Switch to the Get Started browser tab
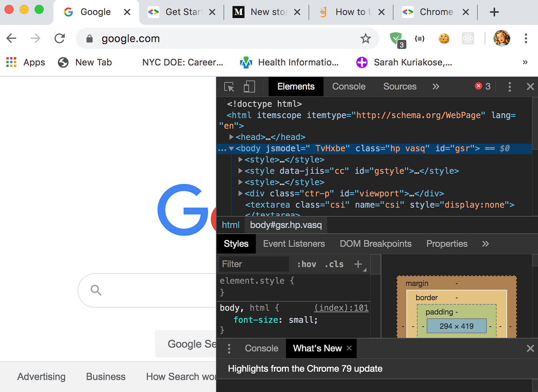The width and height of the screenshot is (538, 392). tap(181, 12)
